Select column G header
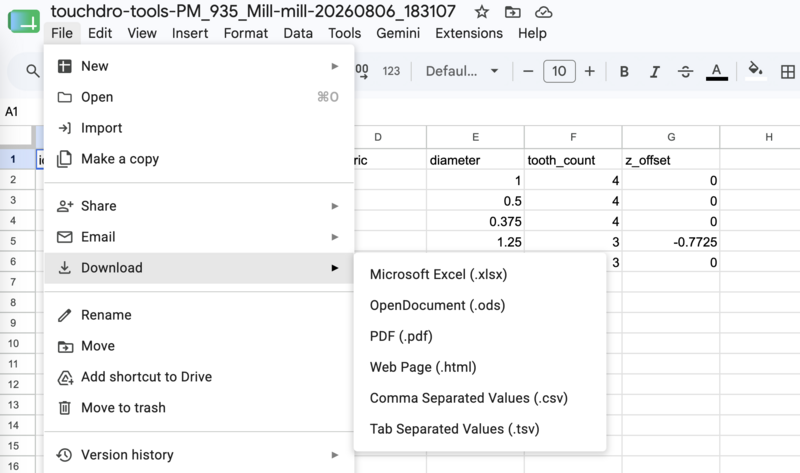Screen dimensions: 800x473 tap(671, 137)
